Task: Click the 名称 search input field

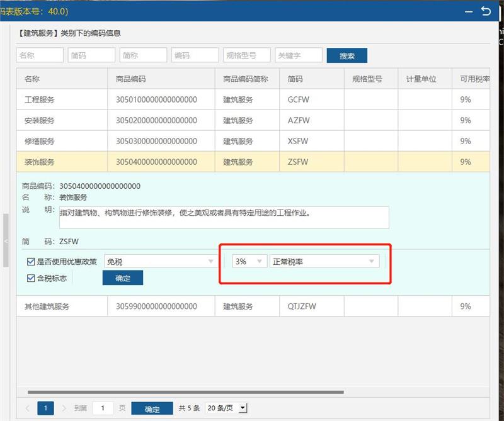Action: tap(40, 55)
